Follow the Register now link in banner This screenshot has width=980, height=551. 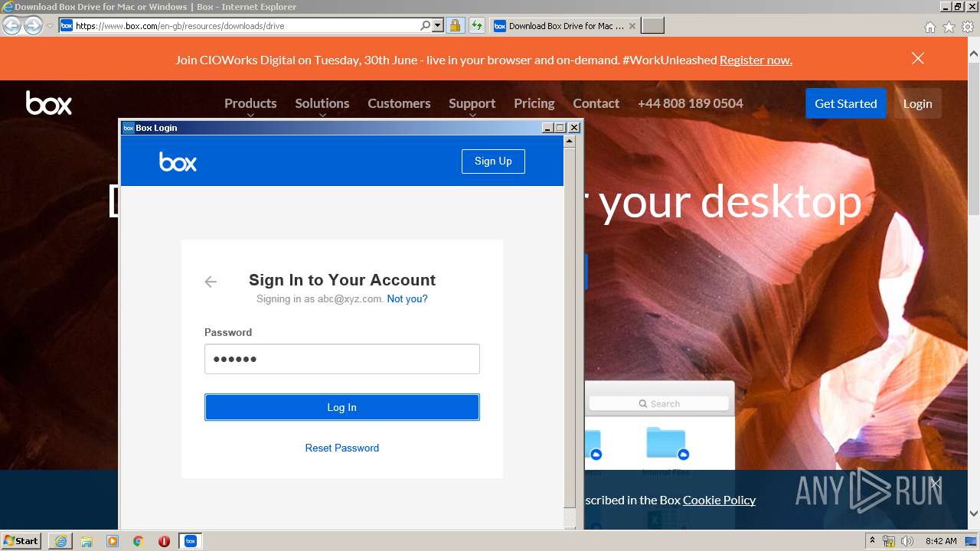(756, 60)
